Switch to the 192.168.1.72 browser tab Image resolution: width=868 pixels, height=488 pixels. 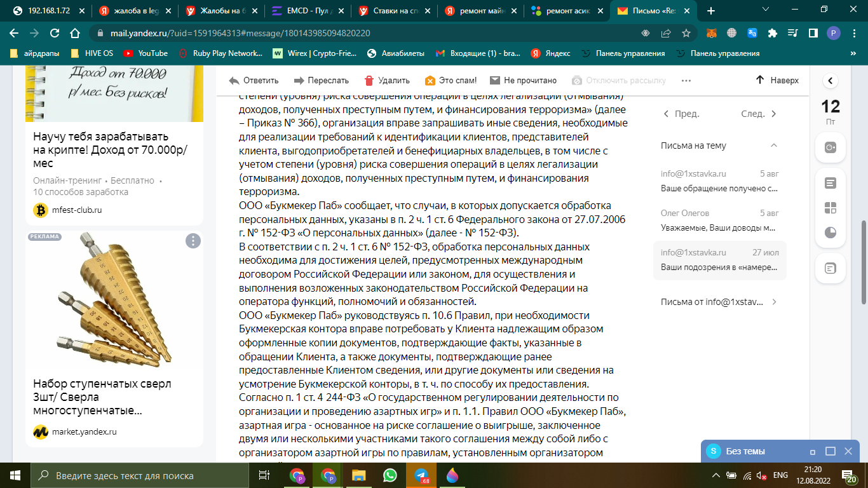point(48,11)
